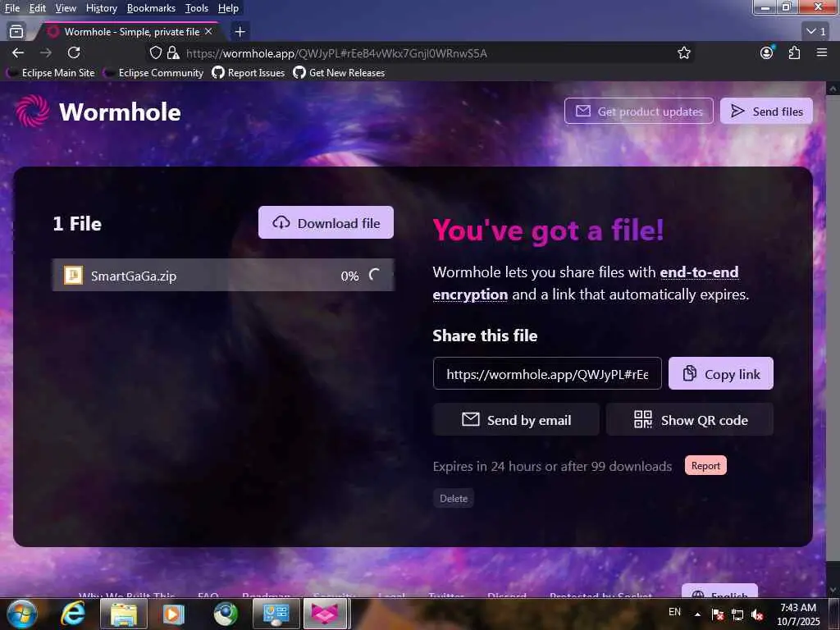840x630 pixels.
Task: Open the globe browser taskbar icon
Action: [225, 614]
